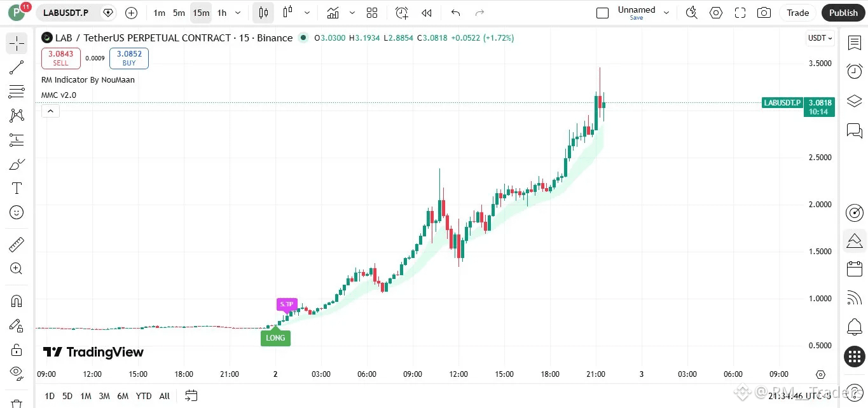Open time axis settings gear
Screen dimensions: 868x408
click(820, 374)
